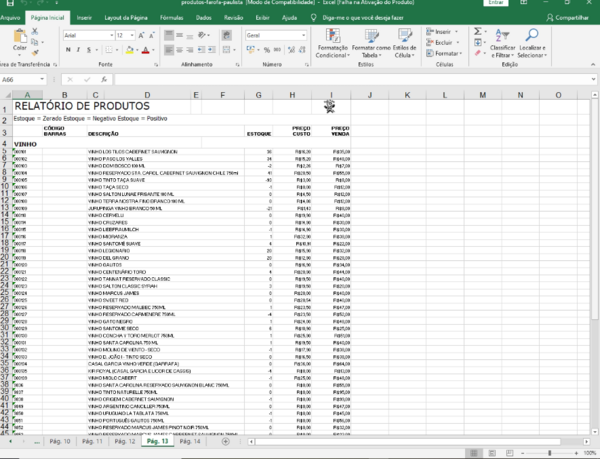Switch to Page Layout view icon
The height and width of the screenshot is (459, 600).
pos(492,453)
